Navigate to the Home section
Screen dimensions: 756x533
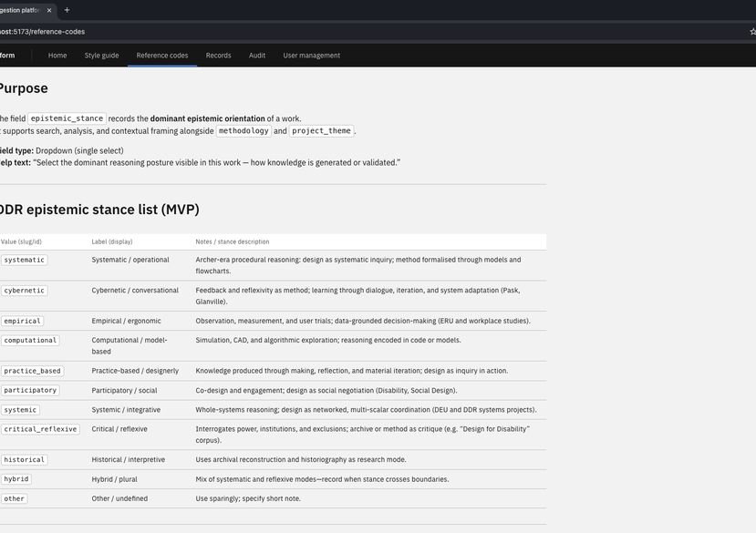click(x=57, y=55)
